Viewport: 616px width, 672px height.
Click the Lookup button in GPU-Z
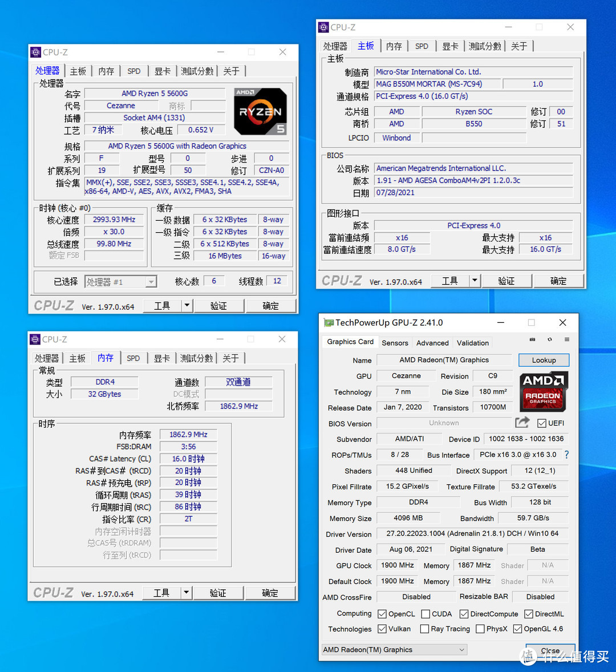point(544,360)
